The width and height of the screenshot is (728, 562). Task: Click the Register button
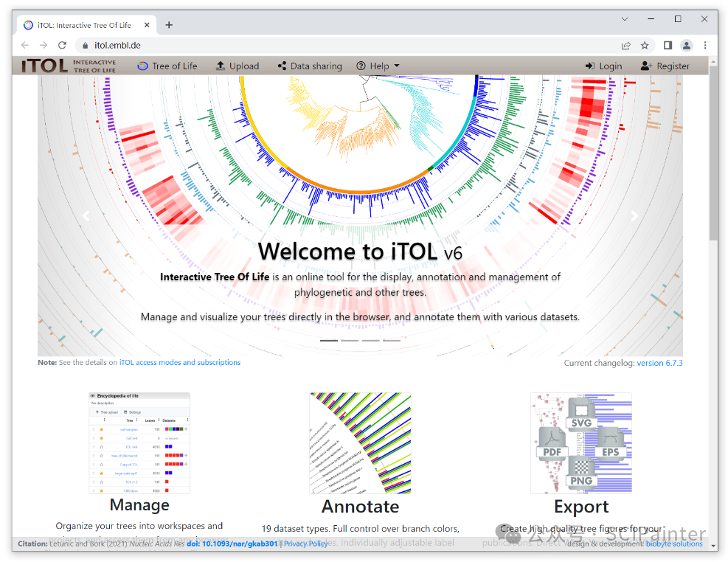[x=665, y=66]
